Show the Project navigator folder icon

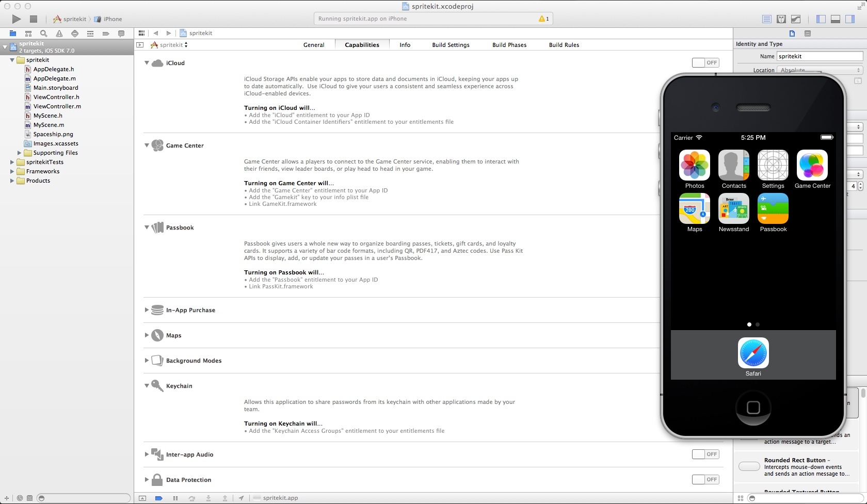(13, 34)
